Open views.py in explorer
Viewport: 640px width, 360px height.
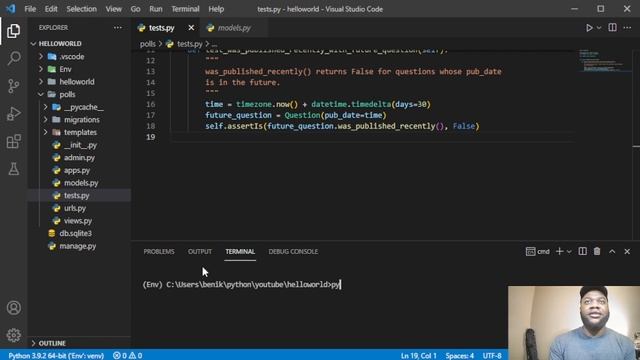[78, 221]
